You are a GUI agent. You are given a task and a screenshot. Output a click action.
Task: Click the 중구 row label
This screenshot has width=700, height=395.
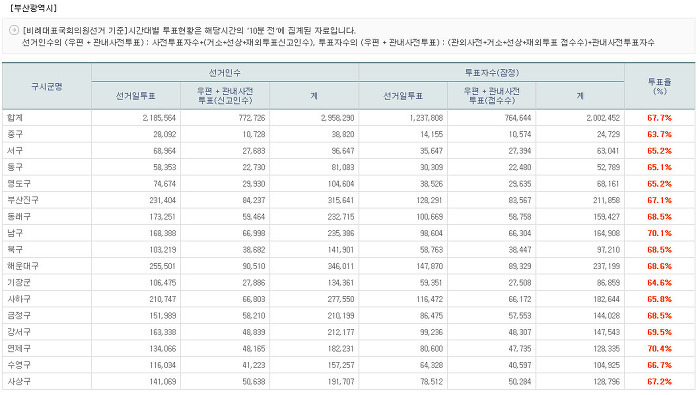[x=15, y=134]
